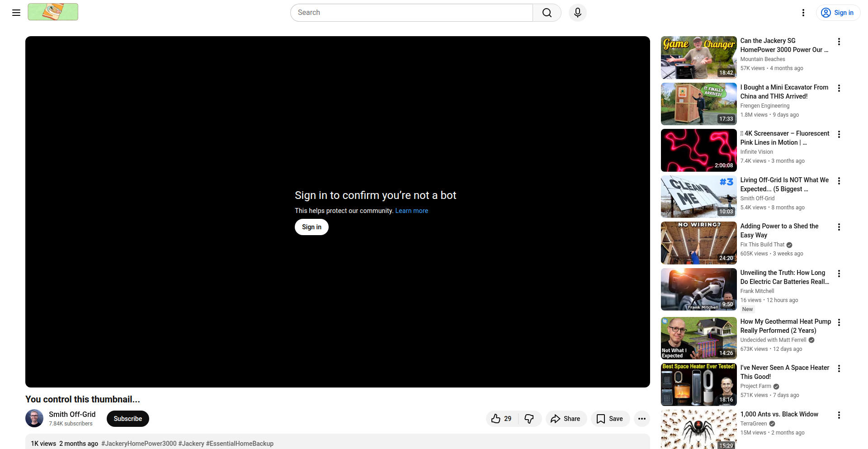Screen dimensions: 868x449
Task: Open options for Electric Car Batteries video
Action: click(839, 274)
